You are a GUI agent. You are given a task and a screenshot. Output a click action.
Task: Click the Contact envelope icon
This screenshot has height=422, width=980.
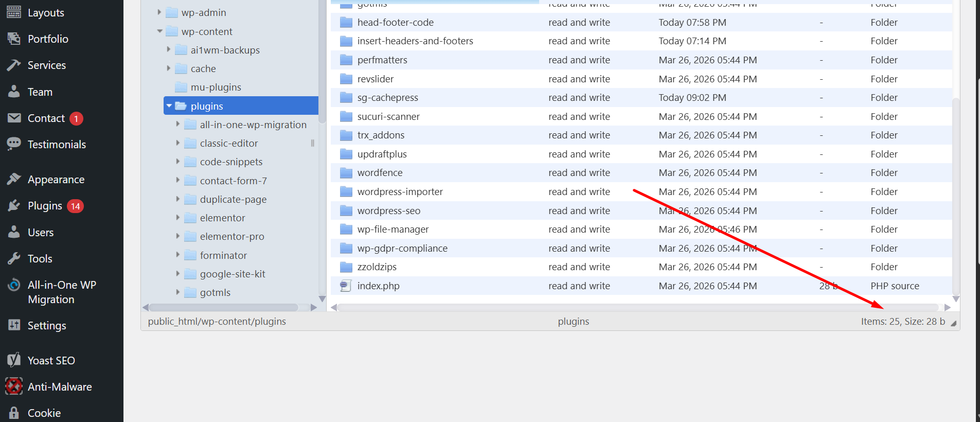[14, 118]
